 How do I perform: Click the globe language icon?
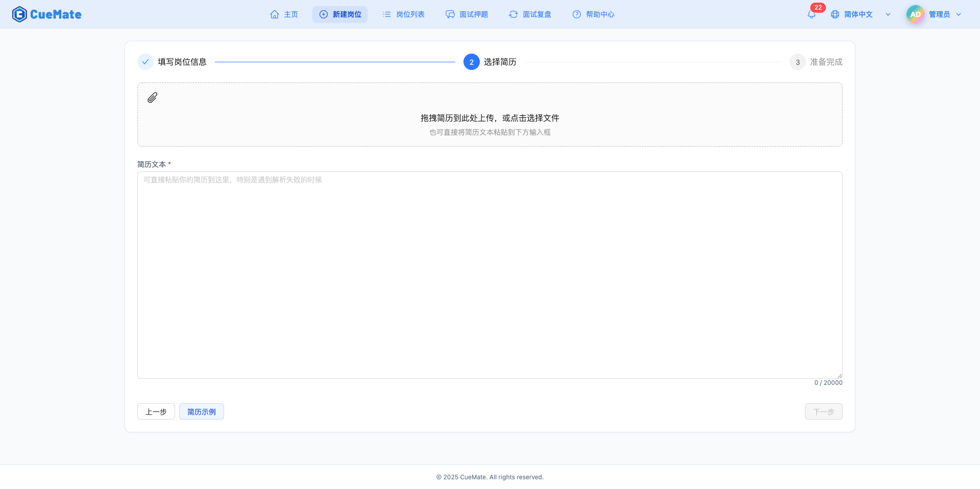pyautogui.click(x=835, y=14)
